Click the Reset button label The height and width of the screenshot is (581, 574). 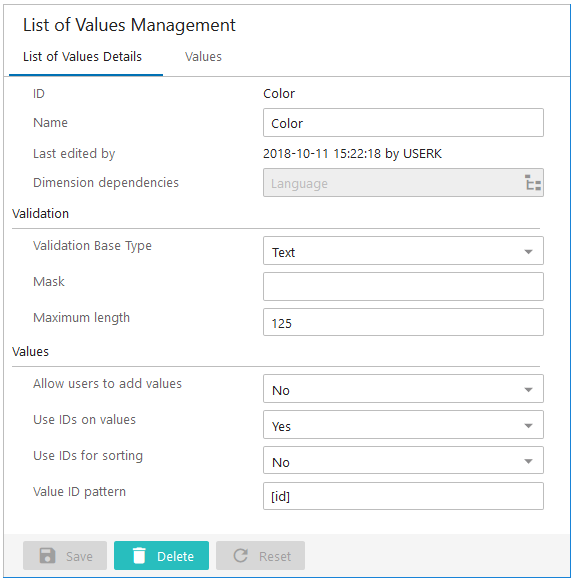pos(275,556)
